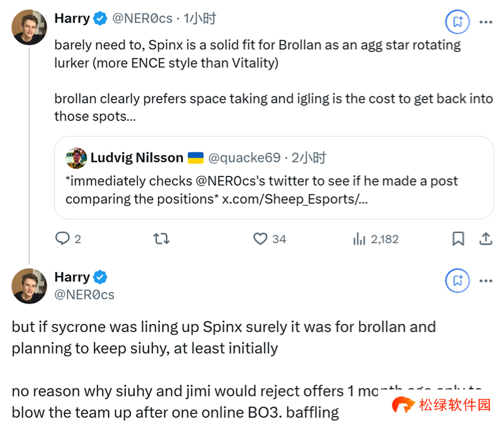Viewport: 504px width, 421px height.
Task: Open the x.com/Sheep_Esports link
Action: (x=294, y=199)
